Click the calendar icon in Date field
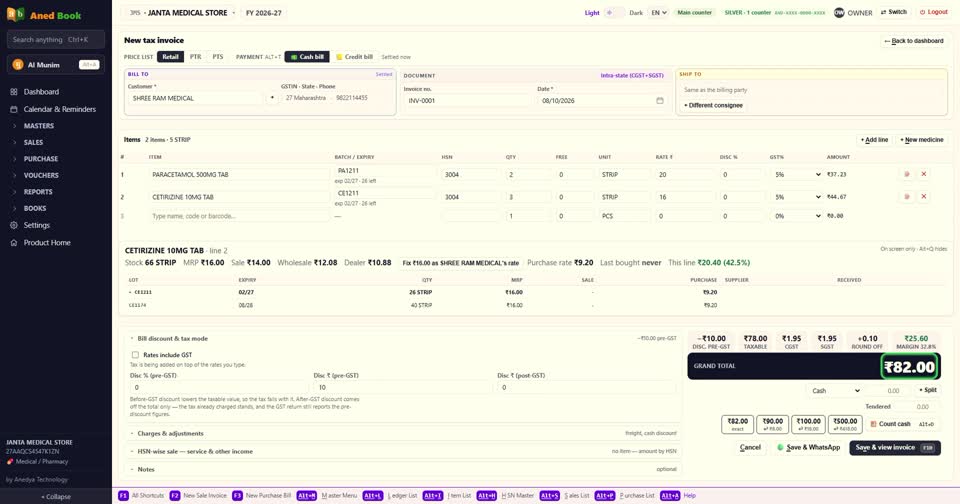Viewport: 960px width, 504px height. [x=659, y=100]
